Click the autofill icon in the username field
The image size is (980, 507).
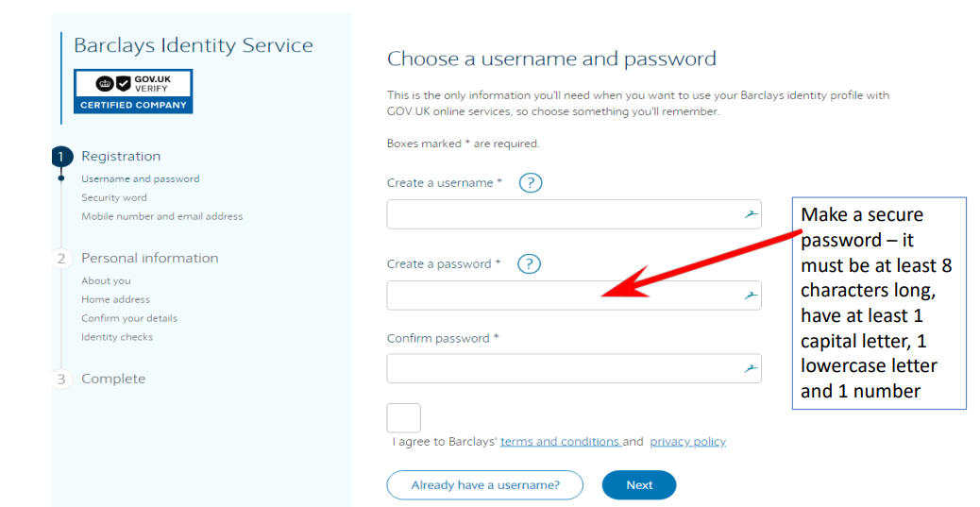pyautogui.click(x=751, y=214)
